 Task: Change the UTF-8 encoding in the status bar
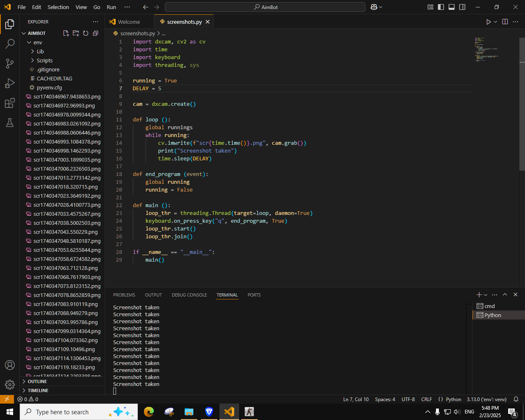point(408,399)
